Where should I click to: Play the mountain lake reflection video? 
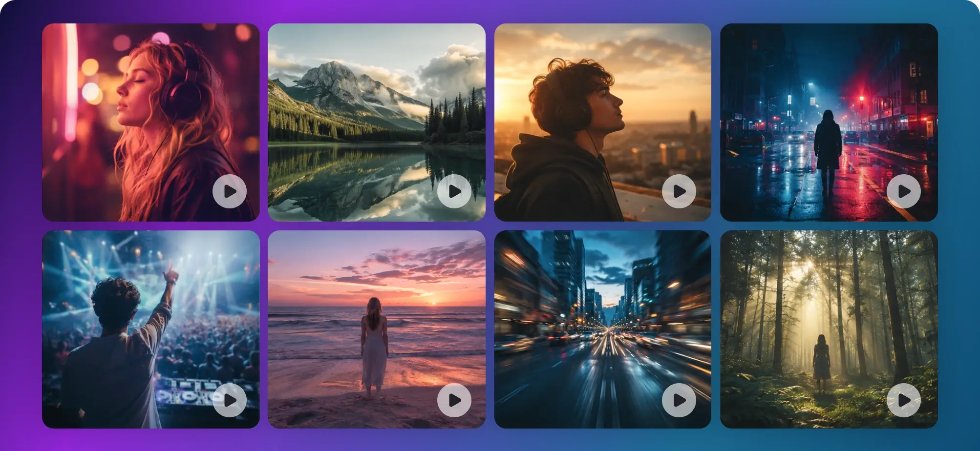[454, 191]
